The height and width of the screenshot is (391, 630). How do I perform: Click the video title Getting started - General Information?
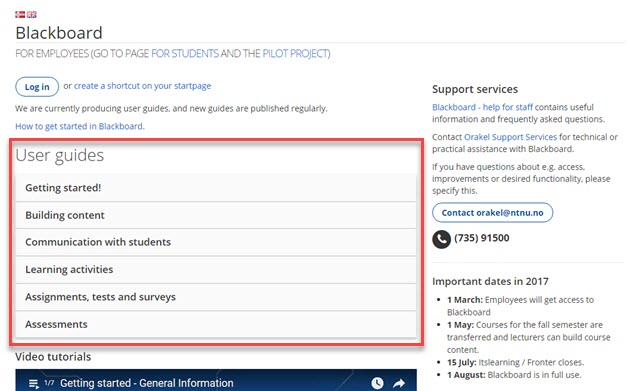147,383
